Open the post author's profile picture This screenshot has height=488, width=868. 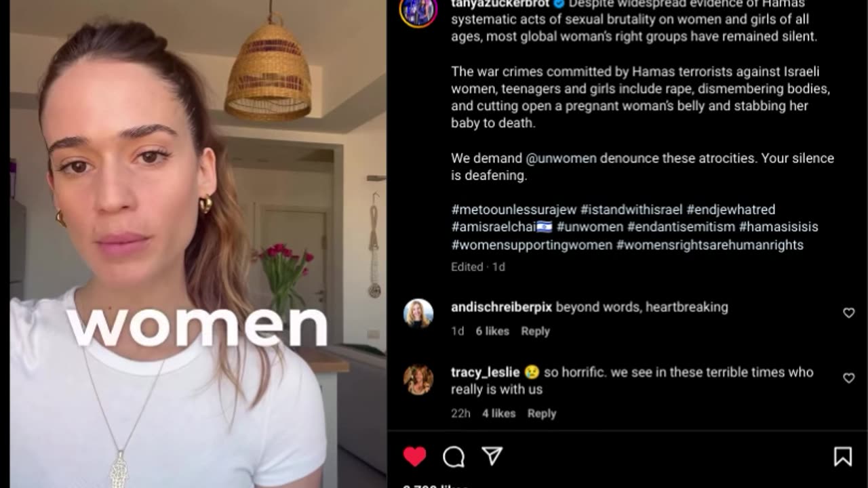[418, 9]
